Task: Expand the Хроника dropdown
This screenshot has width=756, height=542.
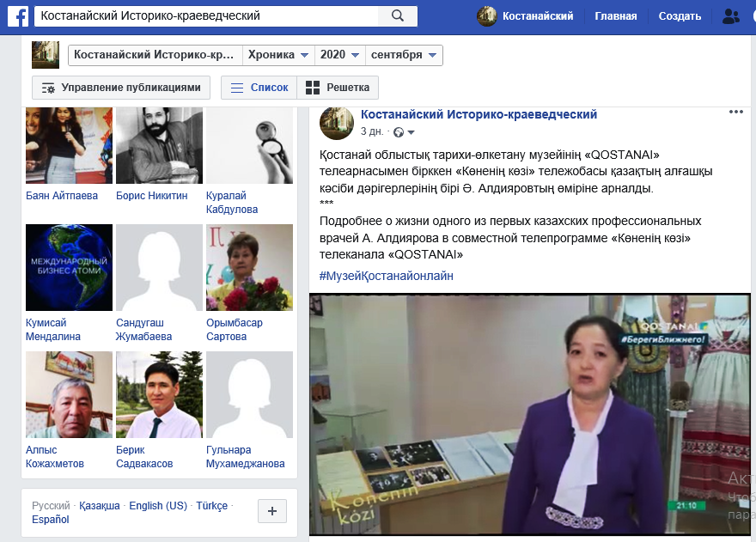Action: coord(278,55)
